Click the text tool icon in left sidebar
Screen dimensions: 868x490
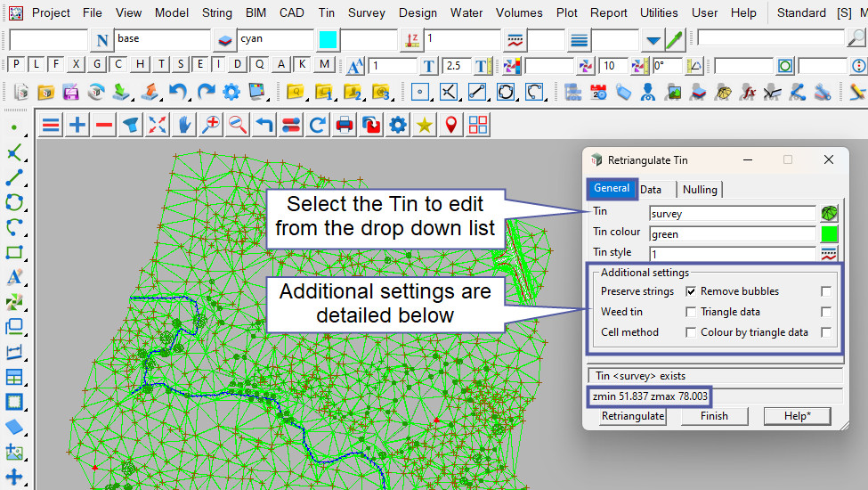14,277
